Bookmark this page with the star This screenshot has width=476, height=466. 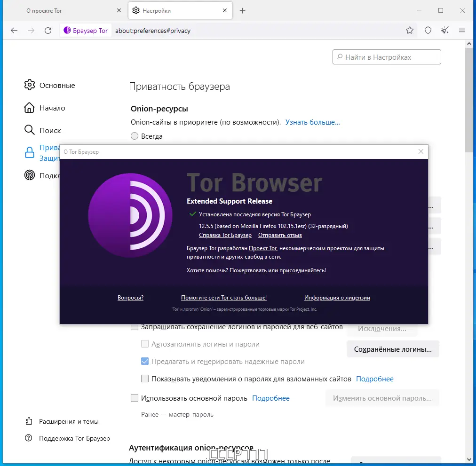410,31
